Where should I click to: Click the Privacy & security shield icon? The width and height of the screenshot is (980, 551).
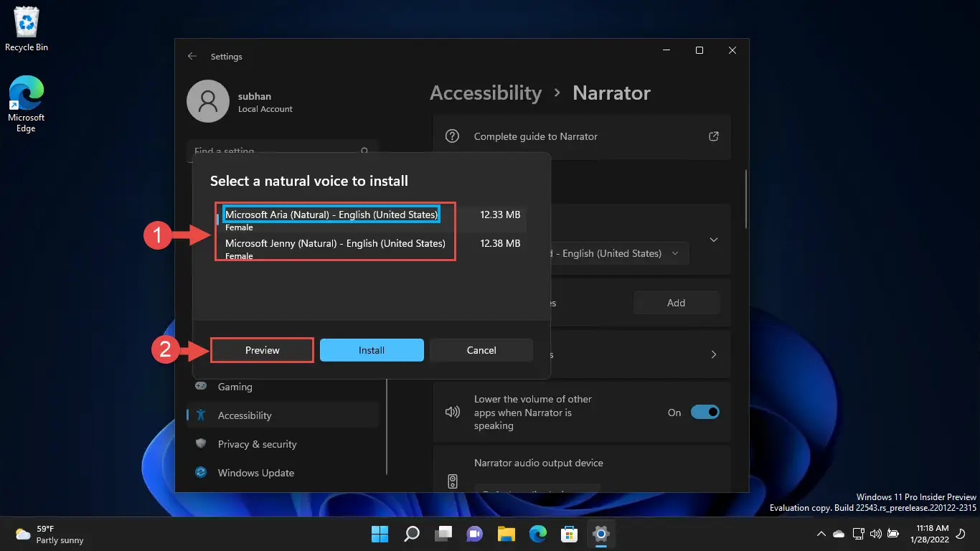tap(202, 444)
